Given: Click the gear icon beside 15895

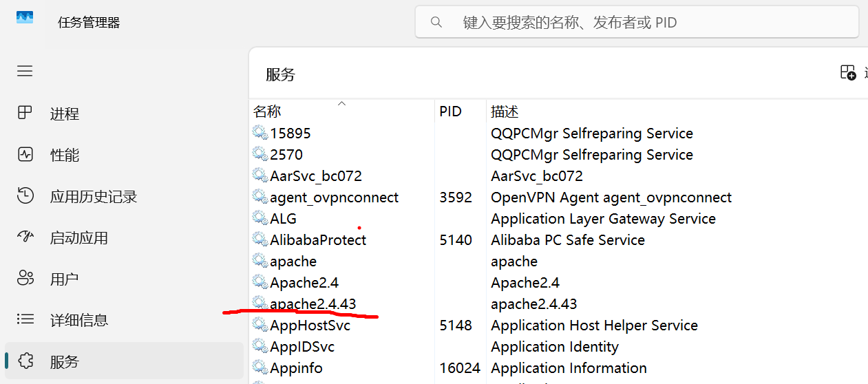Looking at the screenshot, I should point(260,133).
